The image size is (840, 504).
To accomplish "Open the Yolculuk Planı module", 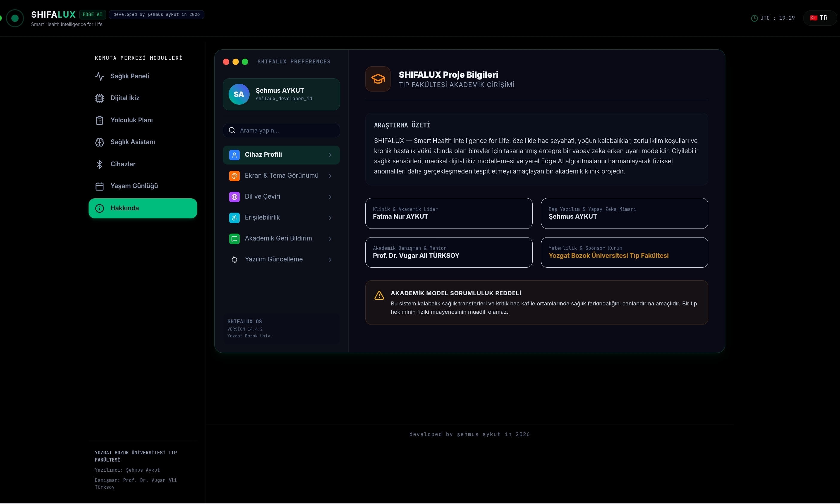I will [143, 120].
